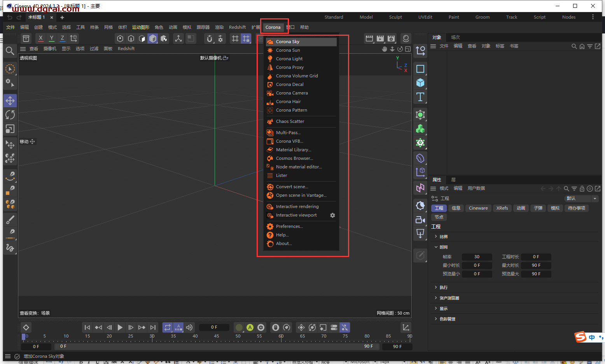Lock the attribute manager element

pyautogui.click(x=582, y=189)
